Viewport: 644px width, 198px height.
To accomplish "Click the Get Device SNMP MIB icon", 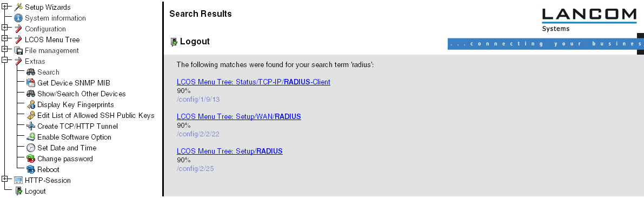I will tap(31, 83).
